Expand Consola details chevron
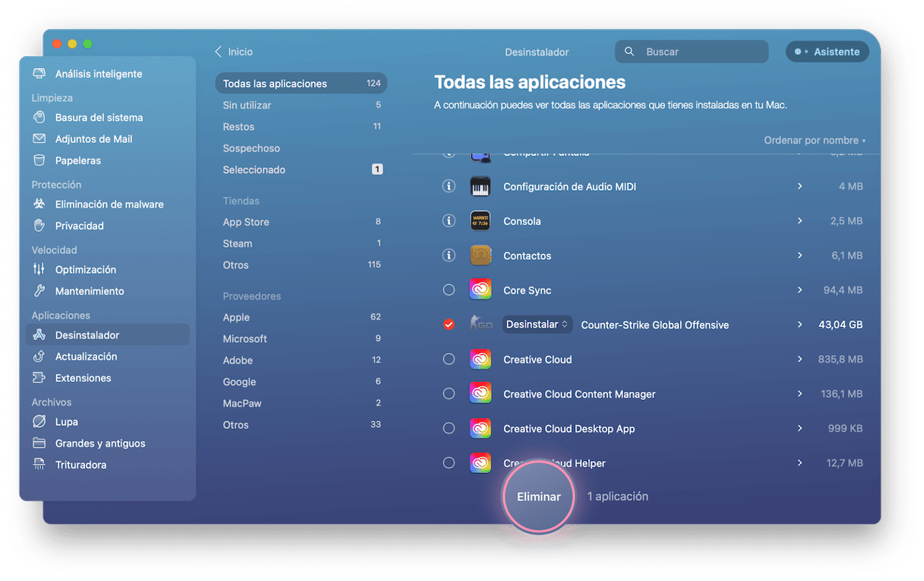The width and height of the screenshot is (924, 581). click(x=799, y=221)
